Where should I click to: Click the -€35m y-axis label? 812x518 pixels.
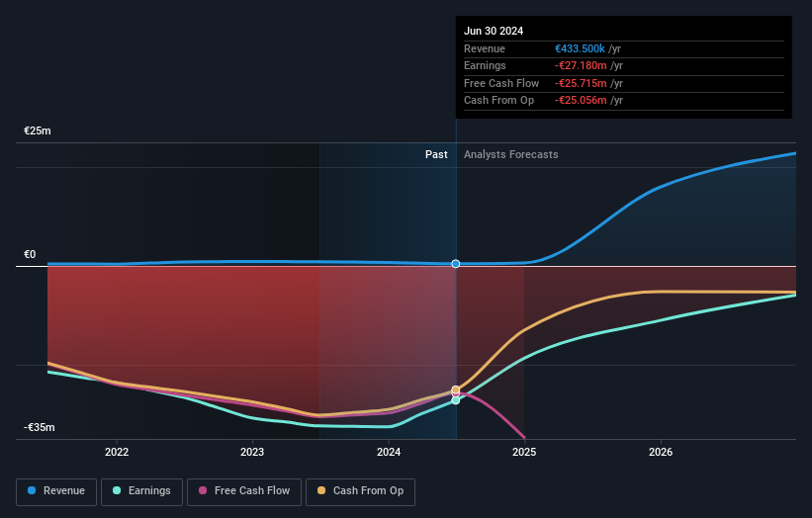[40, 427]
